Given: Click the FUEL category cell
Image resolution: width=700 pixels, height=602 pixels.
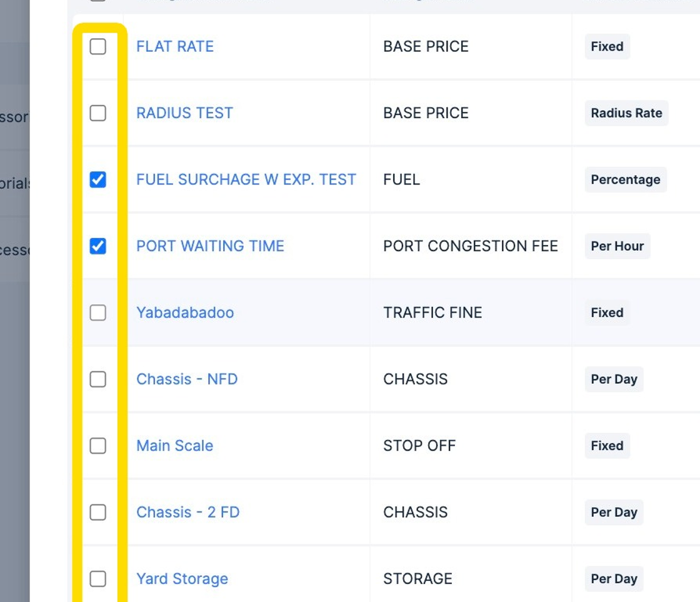Looking at the screenshot, I should click(x=401, y=179).
